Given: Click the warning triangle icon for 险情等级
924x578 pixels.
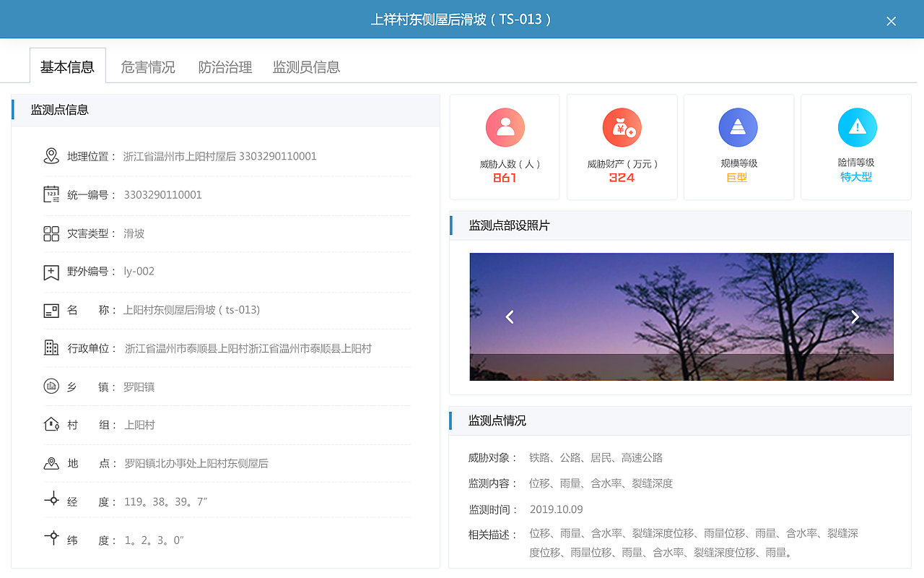Looking at the screenshot, I should click(x=856, y=126).
